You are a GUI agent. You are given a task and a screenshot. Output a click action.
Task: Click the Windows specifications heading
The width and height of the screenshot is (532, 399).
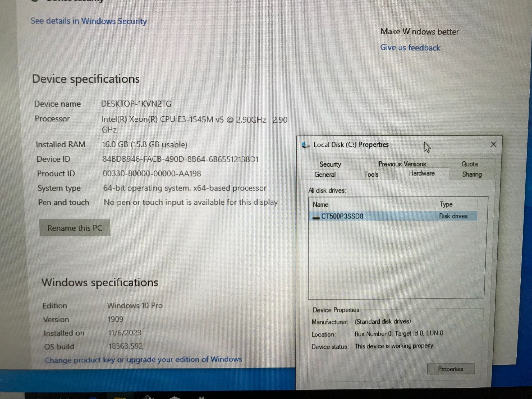tap(100, 283)
